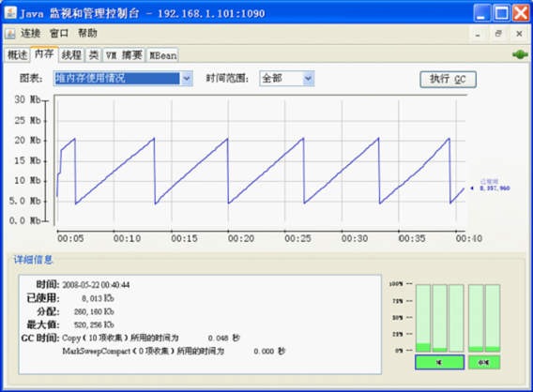The image size is (533, 392).
Task: Minimize the main Java console window
Action: coord(481,13)
